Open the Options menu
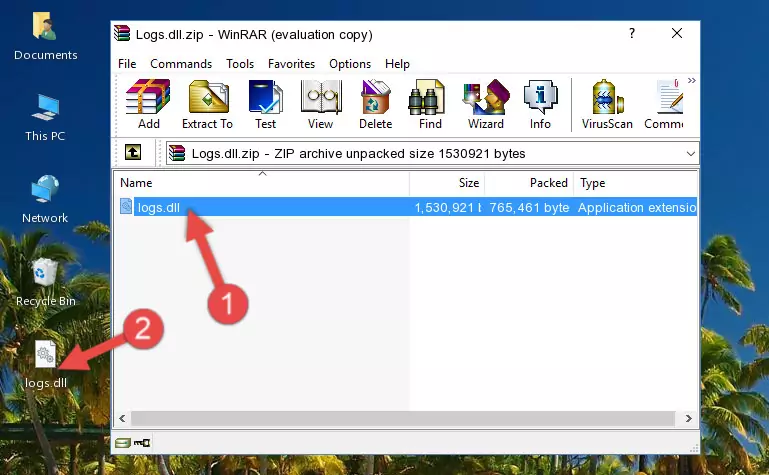The height and width of the screenshot is (475, 769). [350, 64]
